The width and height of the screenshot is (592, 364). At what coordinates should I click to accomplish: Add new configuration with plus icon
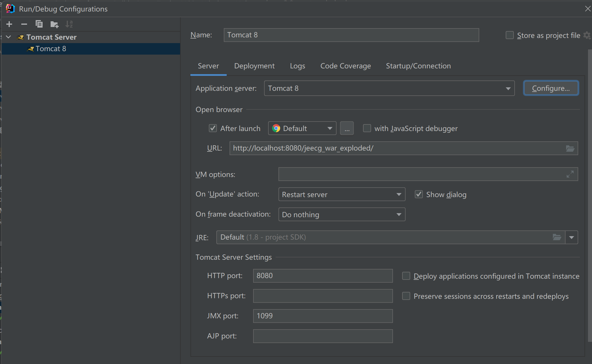pos(9,24)
